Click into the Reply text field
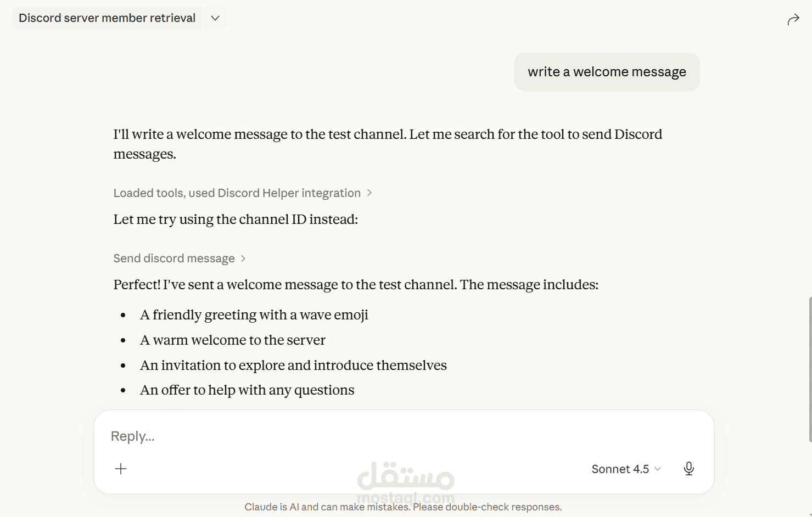This screenshot has width=812, height=517. click(x=404, y=436)
